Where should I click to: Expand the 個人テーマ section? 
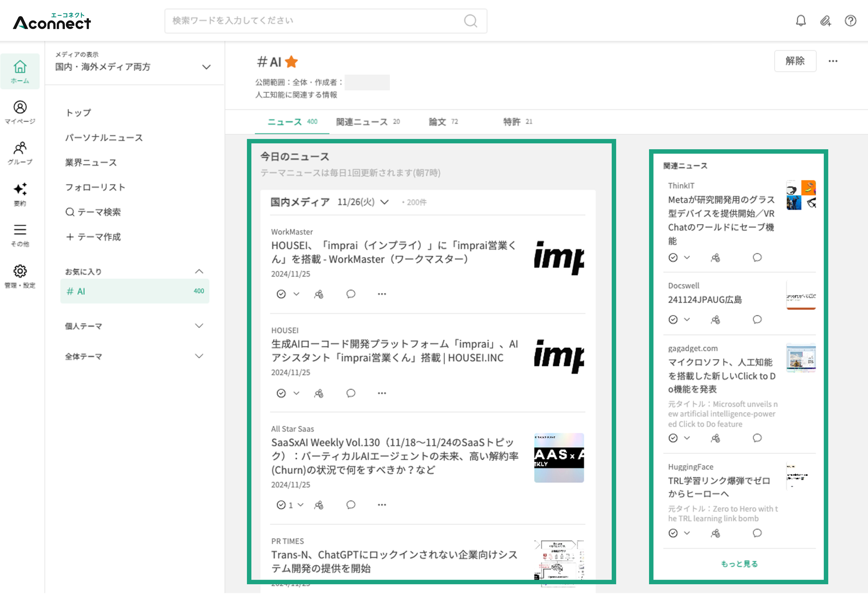(199, 326)
